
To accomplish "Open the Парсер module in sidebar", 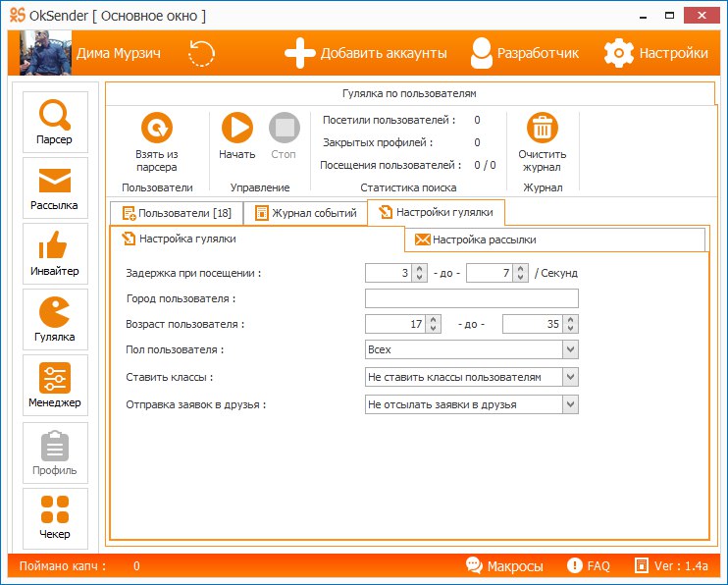I will click(55, 123).
